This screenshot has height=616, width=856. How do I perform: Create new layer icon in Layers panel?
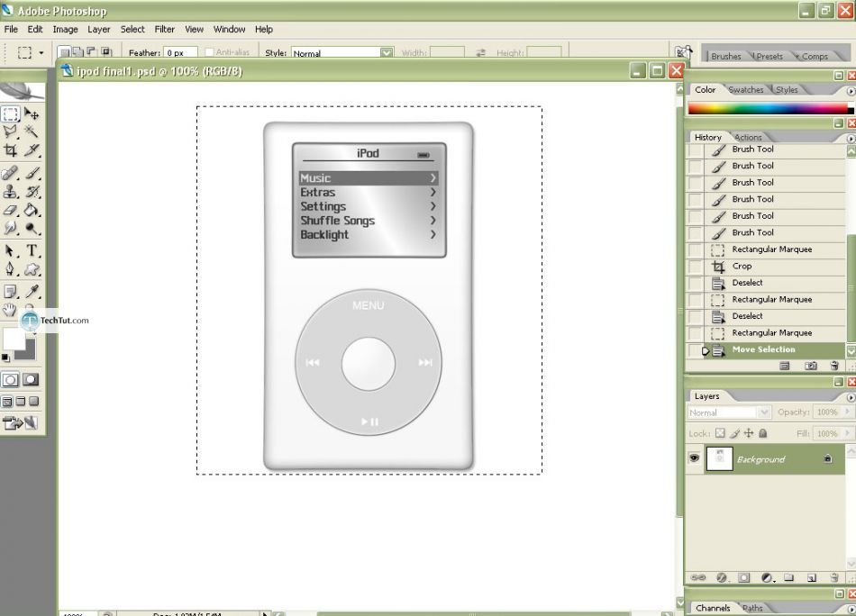click(x=812, y=577)
